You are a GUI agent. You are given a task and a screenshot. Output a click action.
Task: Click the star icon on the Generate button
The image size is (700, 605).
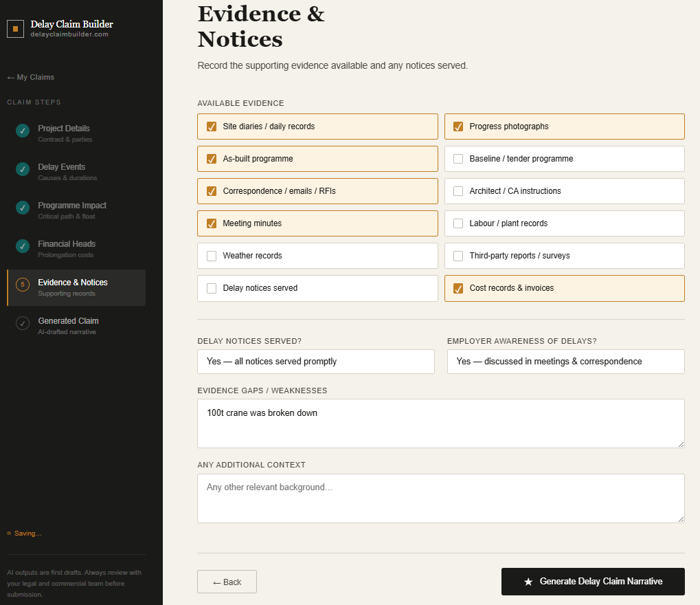click(528, 581)
